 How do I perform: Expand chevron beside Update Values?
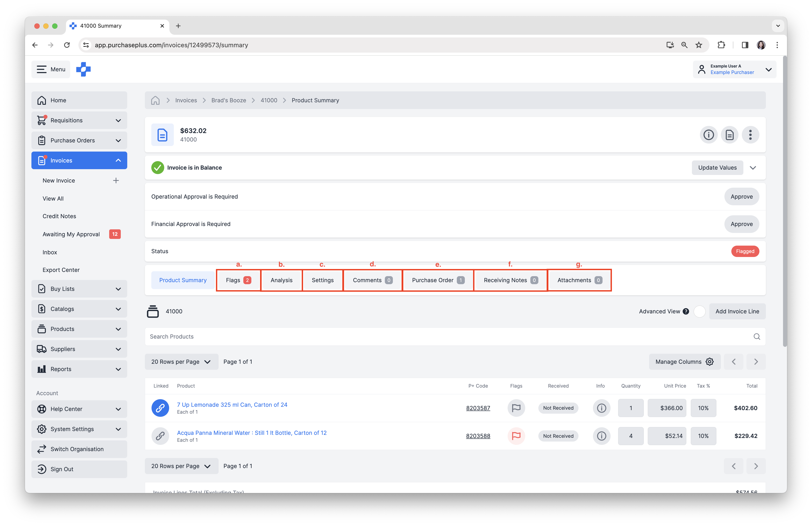pos(753,168)
